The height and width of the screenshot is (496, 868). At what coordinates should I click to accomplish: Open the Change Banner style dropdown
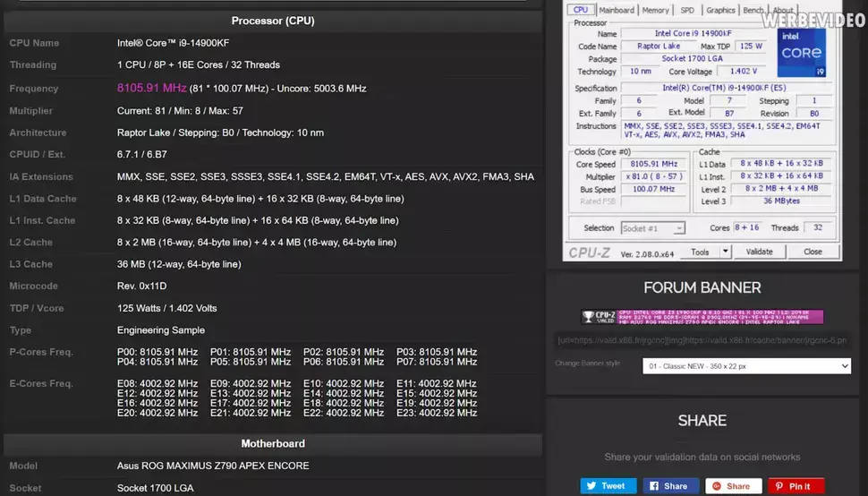[x=746, y=366]
